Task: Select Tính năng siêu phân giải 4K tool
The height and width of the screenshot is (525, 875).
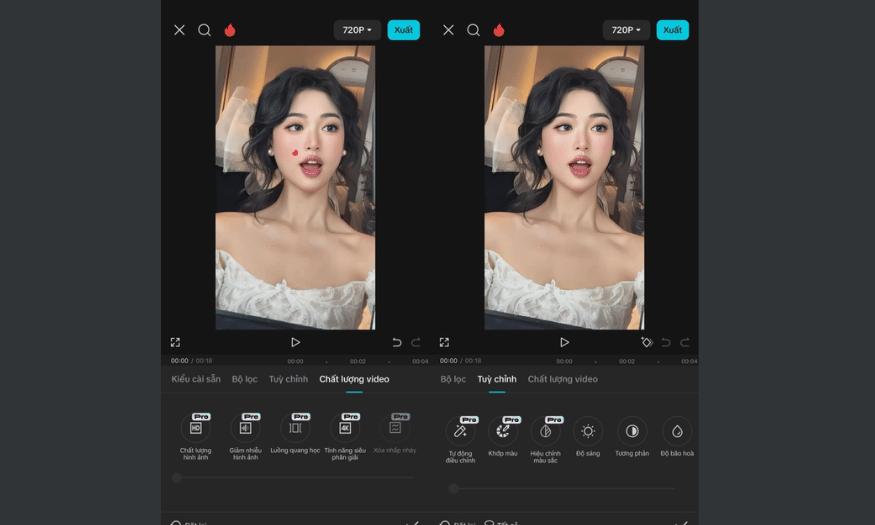Action: tap(345, 436)
